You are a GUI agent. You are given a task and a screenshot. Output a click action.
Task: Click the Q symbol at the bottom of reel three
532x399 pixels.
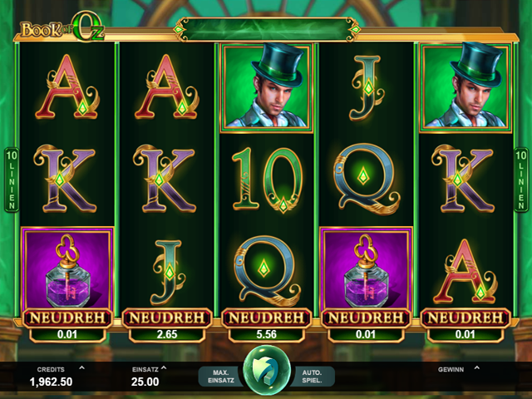click(267, 271)
